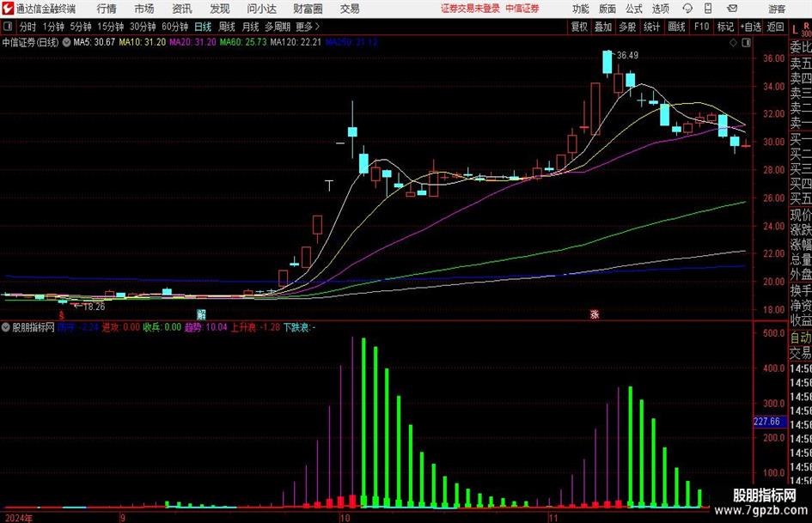The width and height of the screenshot is (812, 523).
Task: Switch to the 5分钟 period tab
Action: click(80, 27)
